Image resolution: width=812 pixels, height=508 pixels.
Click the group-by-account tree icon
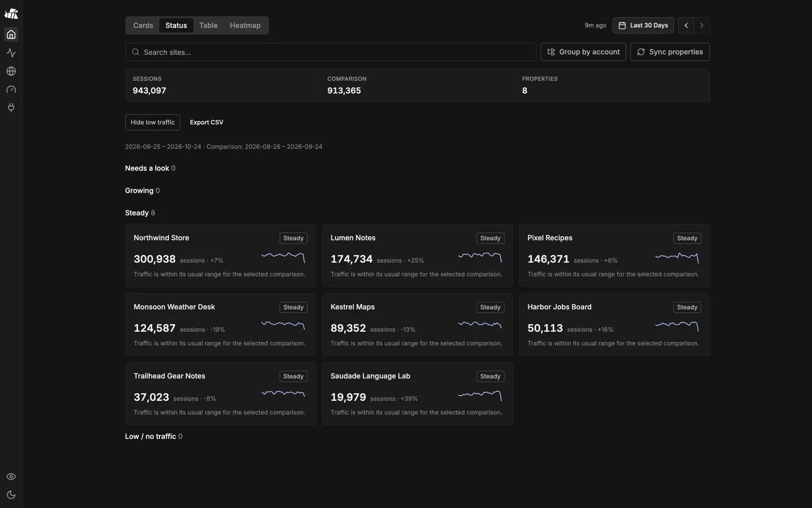551,52
